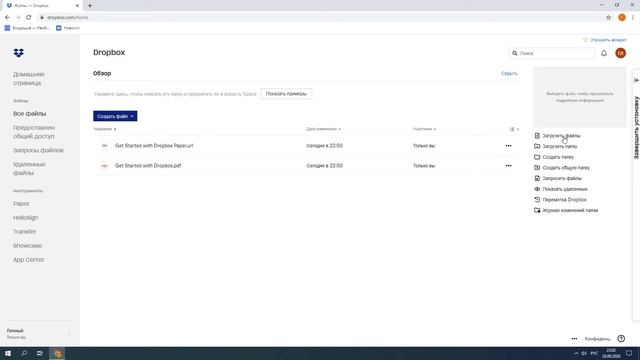Image resolution: width=640 pixels, height=360 pixels.
Task: Click the overview description text area
Action: pos(175,94)
